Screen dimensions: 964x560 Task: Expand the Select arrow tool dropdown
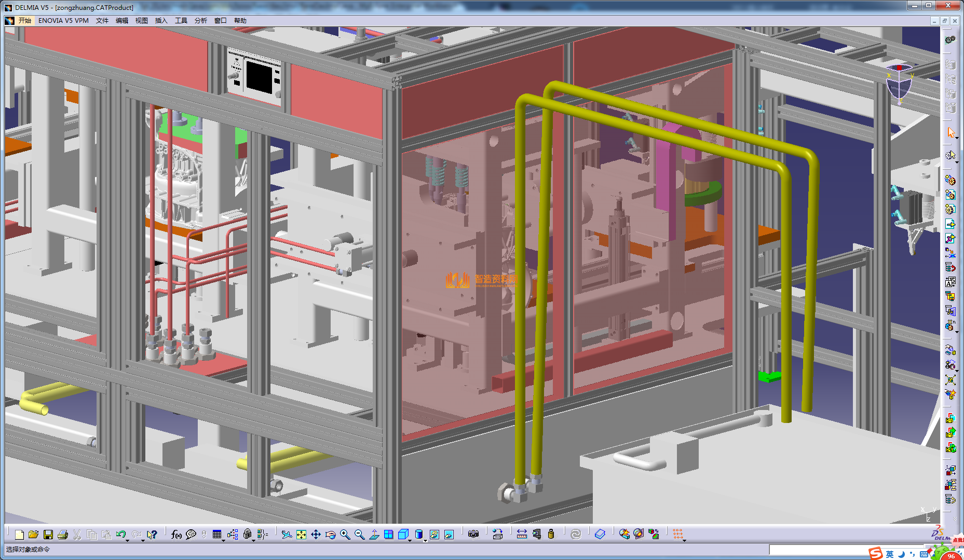(957, 138)
